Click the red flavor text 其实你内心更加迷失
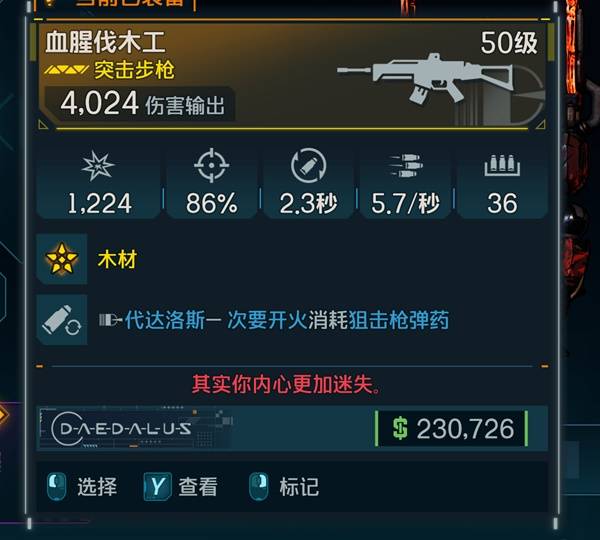 (286, 384)
